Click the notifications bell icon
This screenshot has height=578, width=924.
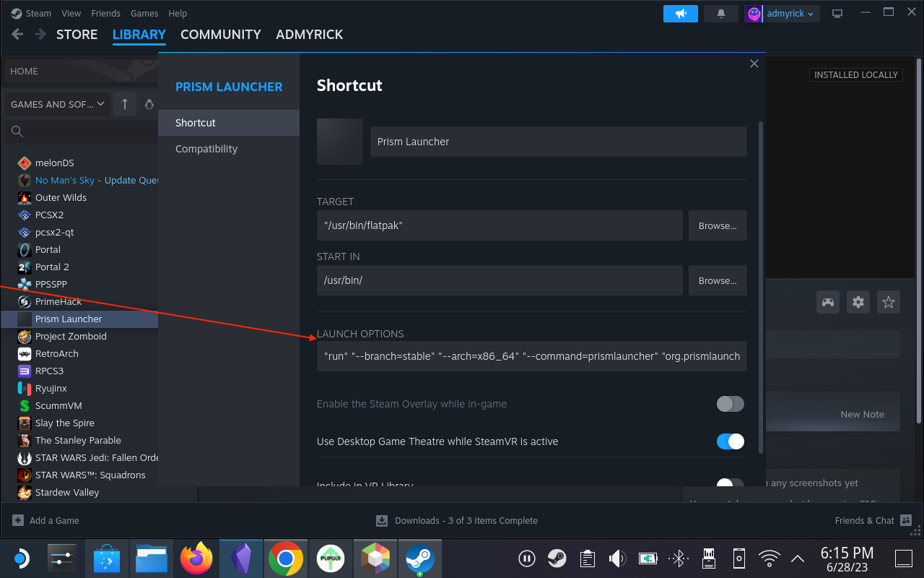pos(720,13)
